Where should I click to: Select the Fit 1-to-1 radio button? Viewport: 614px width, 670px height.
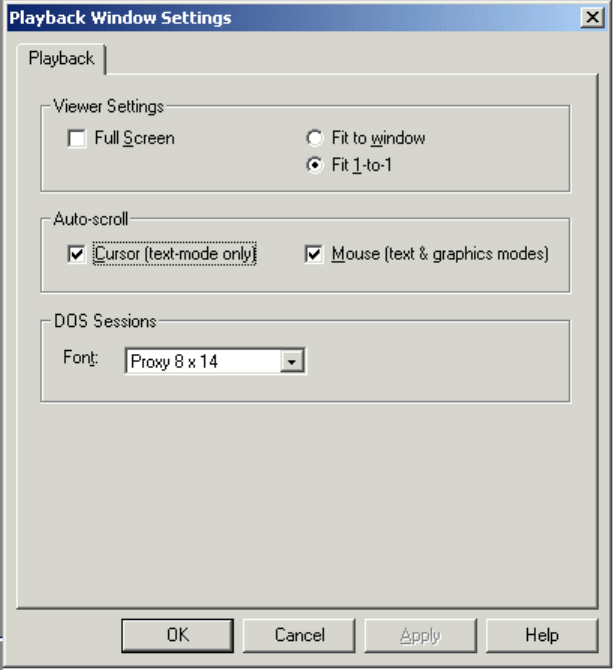315,165
